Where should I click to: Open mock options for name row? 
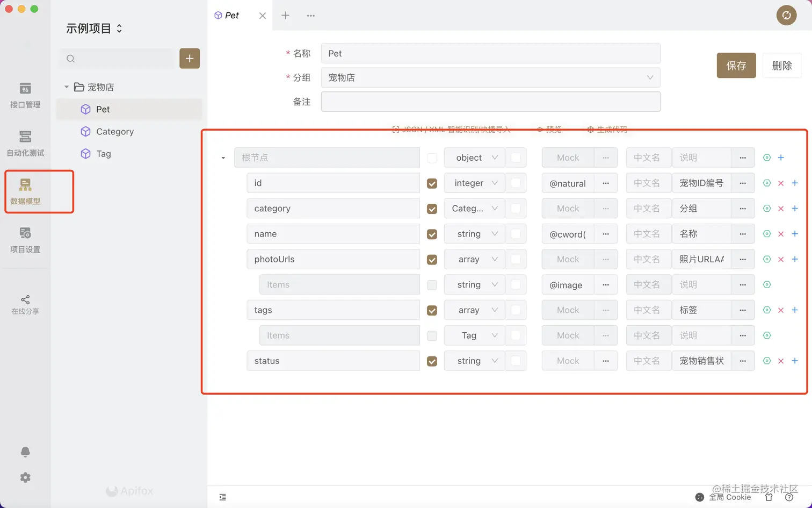pos(606,234)
